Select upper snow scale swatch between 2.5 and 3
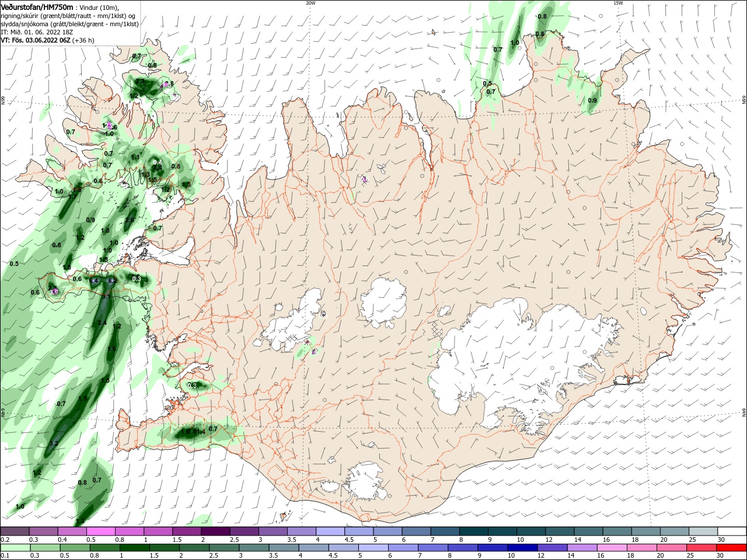 coord(243,531)
